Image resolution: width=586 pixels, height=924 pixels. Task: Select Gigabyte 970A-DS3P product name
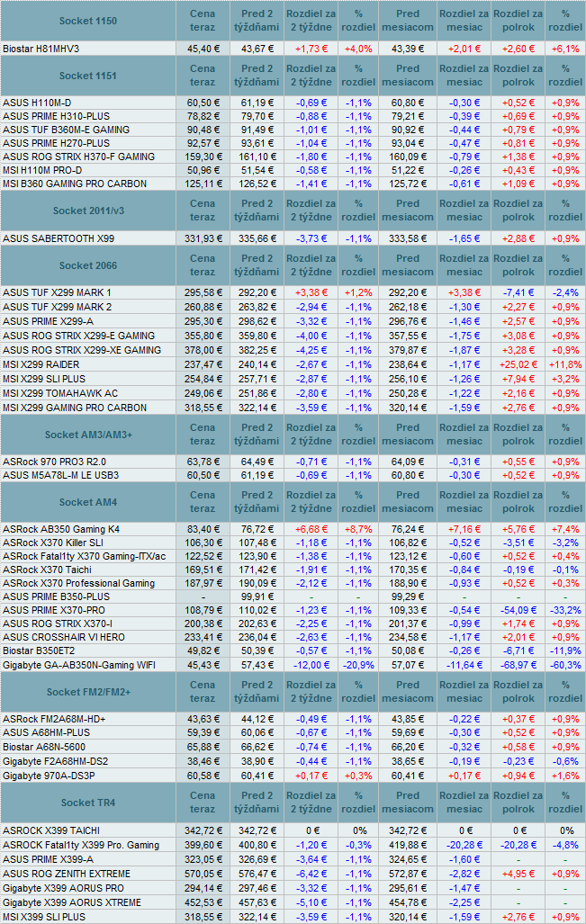pyautogui.click(x=49, y=774)
